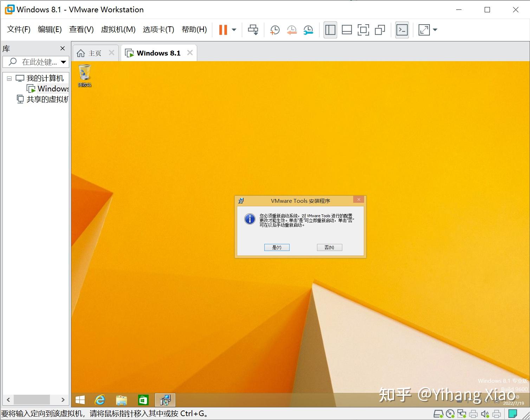The height and width of the screenshot is (420, 530).
Task: Click the CD/DVD device status icon
Action: pyautogui.click(x=450, y=414)
